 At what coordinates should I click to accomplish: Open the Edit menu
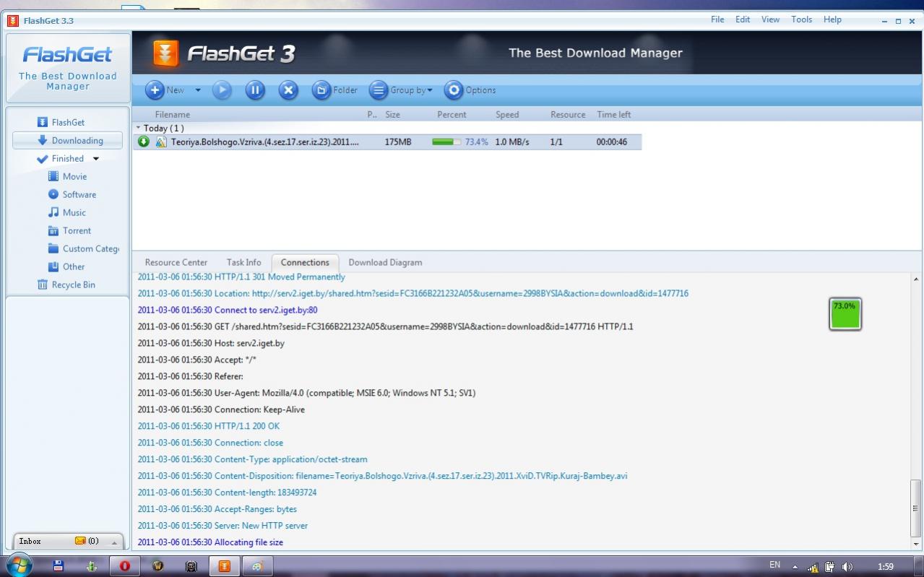coord(743,19)
